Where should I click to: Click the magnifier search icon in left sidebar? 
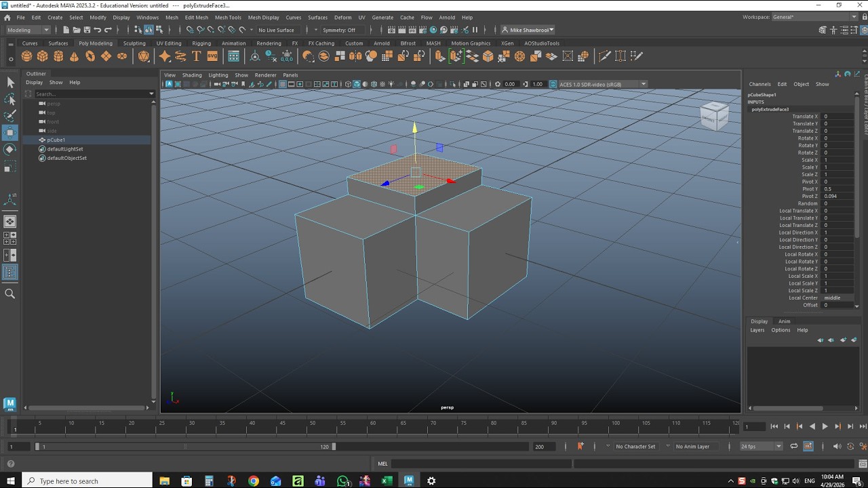10,293
